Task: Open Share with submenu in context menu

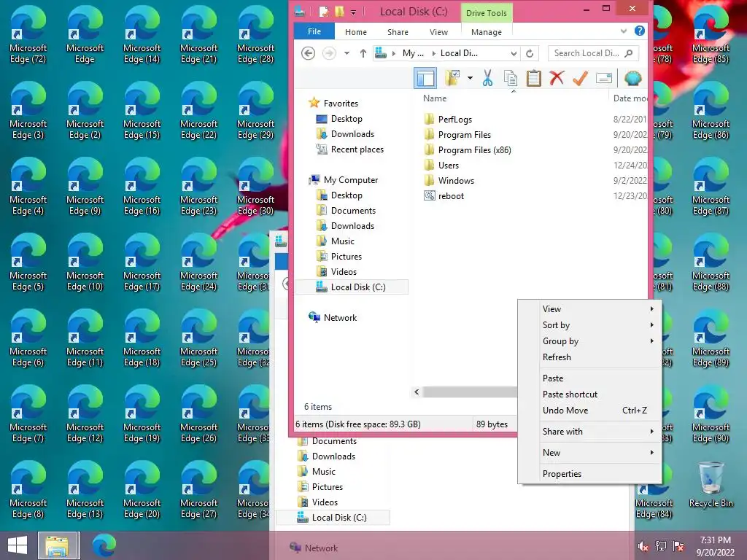Action: (589, 432)
